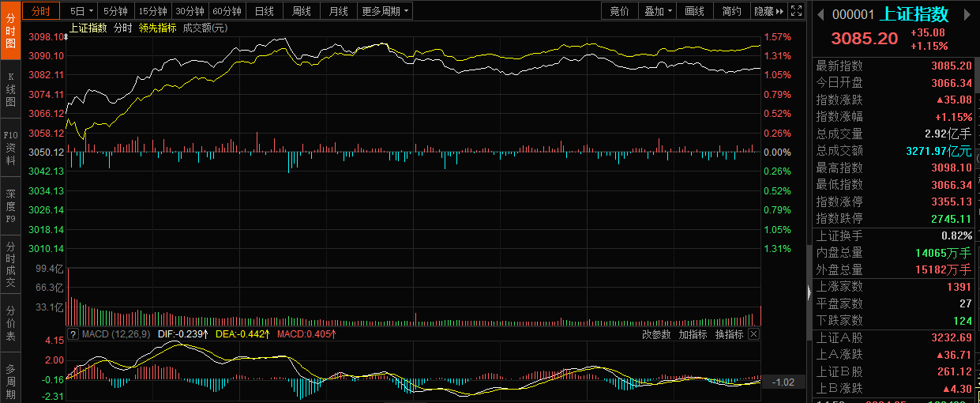Click 总成交额 value 3271.97亿元
The width and height of the screenshot is (980, 403).
(940, 151)
